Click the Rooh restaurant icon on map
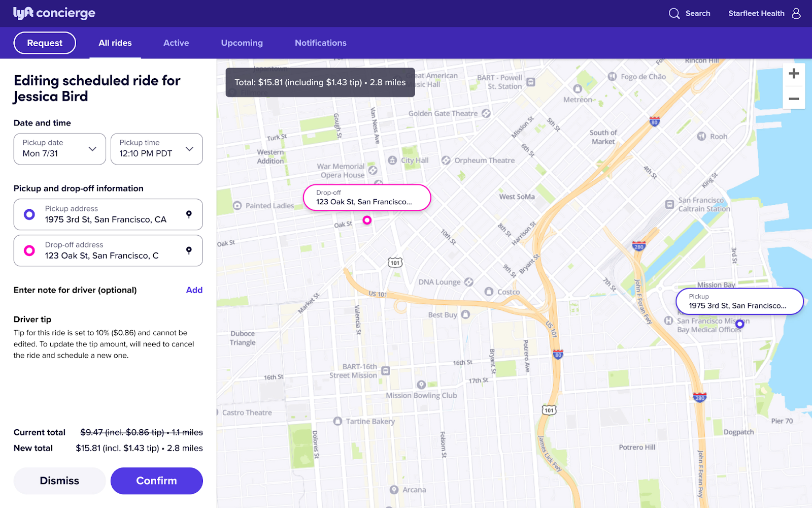 (702, 136)
